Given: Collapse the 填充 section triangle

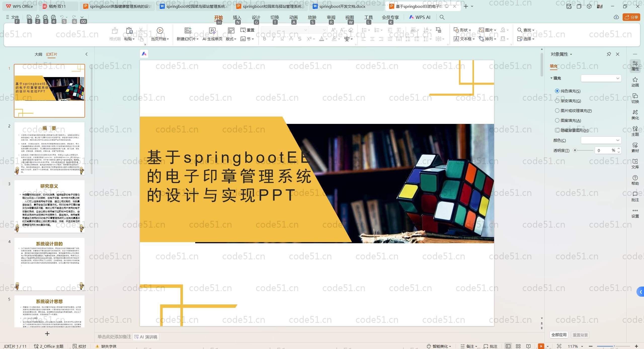Looking at the screenshot, I should (x=551, y=78).
